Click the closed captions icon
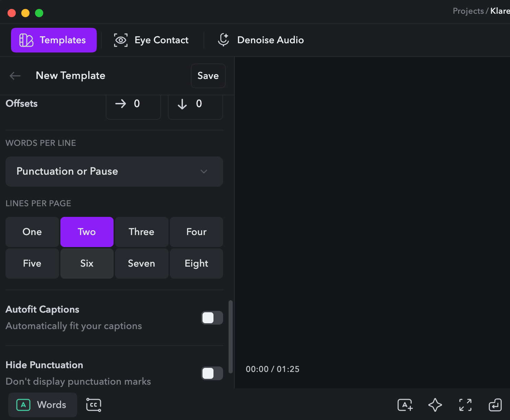 [93, 405]
